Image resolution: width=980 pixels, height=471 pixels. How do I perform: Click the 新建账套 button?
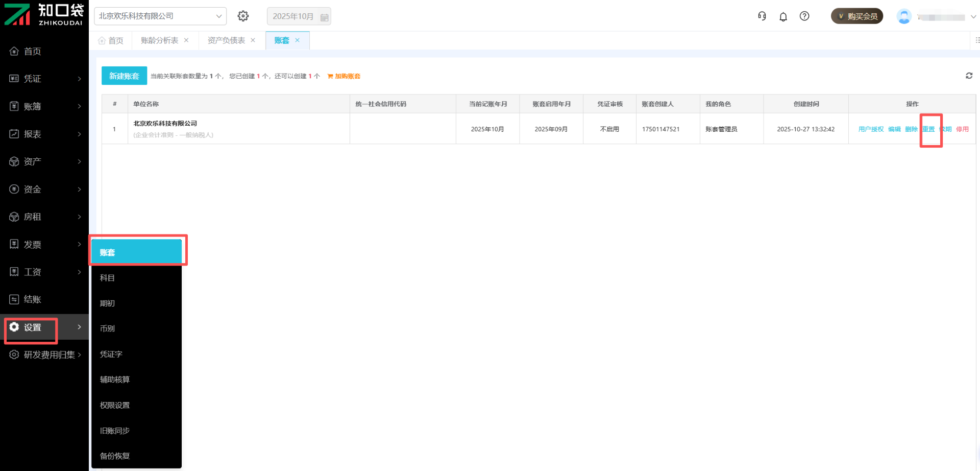point(124,76)
